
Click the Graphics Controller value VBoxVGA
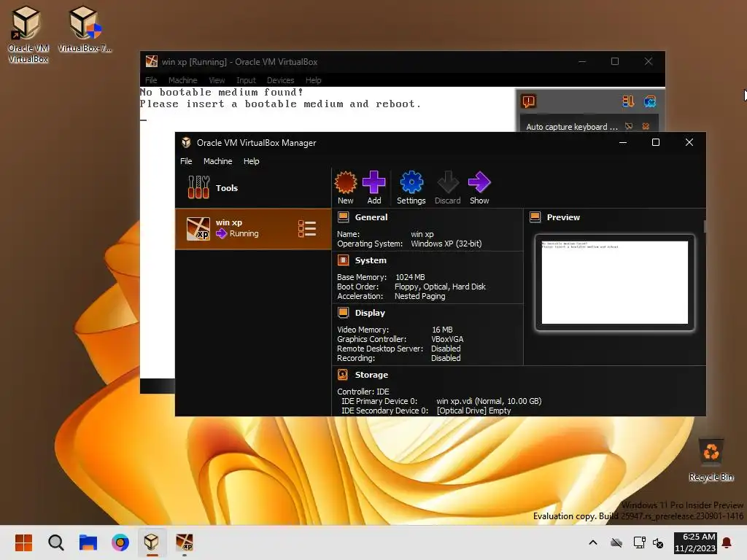(x=447, y=339)
